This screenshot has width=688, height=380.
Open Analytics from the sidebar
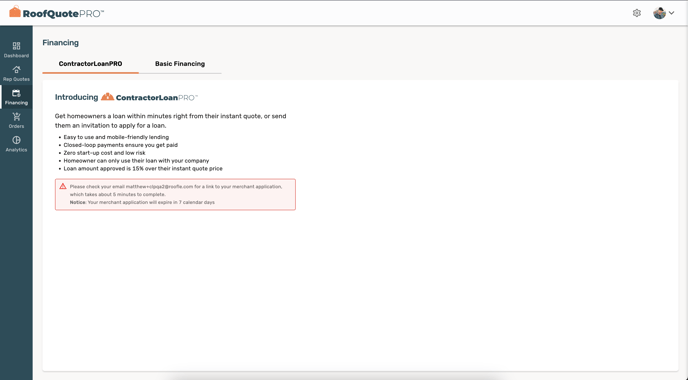[16, 144]
